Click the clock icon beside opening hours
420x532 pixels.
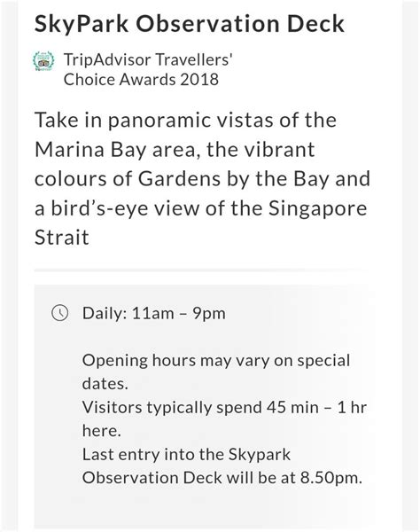click(60, 312)
